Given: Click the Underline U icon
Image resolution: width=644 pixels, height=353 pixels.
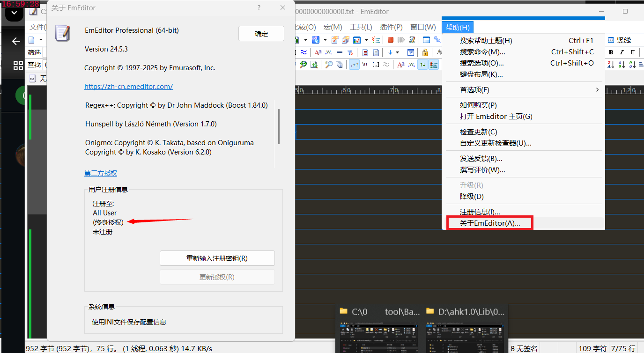Looking at the screenshot, I should (x=633, y=52).
